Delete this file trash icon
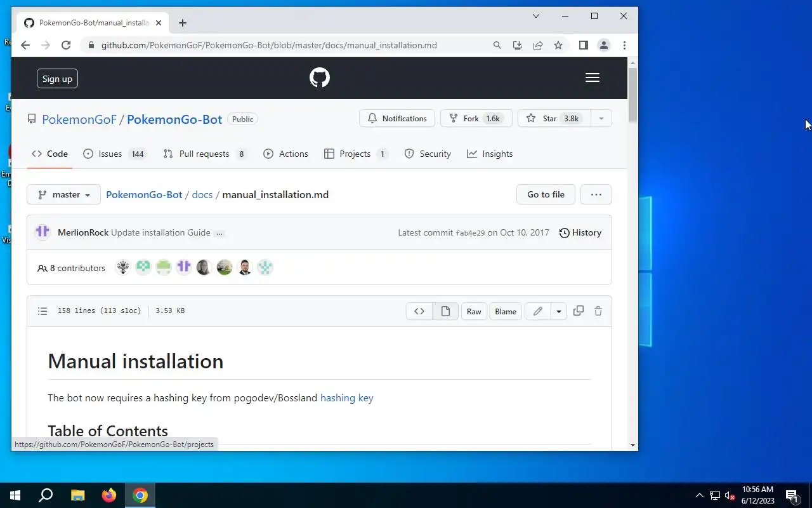 pyautogui.click(x=598, y=311)
